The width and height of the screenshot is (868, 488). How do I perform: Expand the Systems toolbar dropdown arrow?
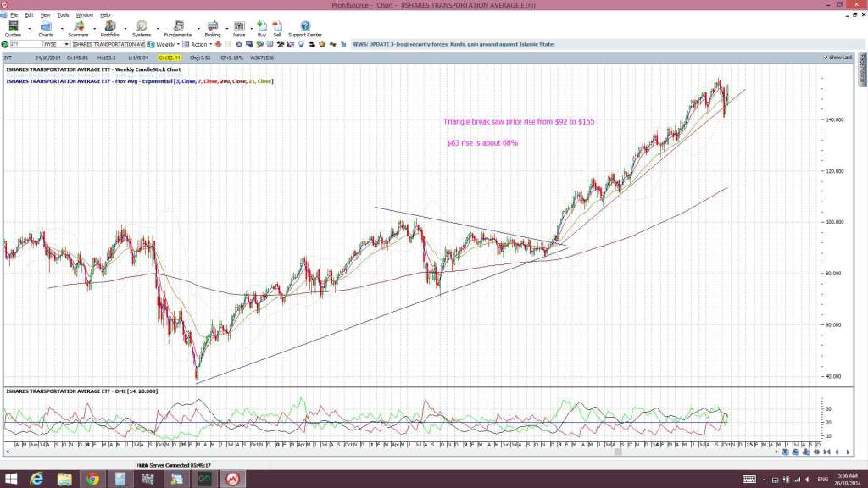(x=158, y=28)
